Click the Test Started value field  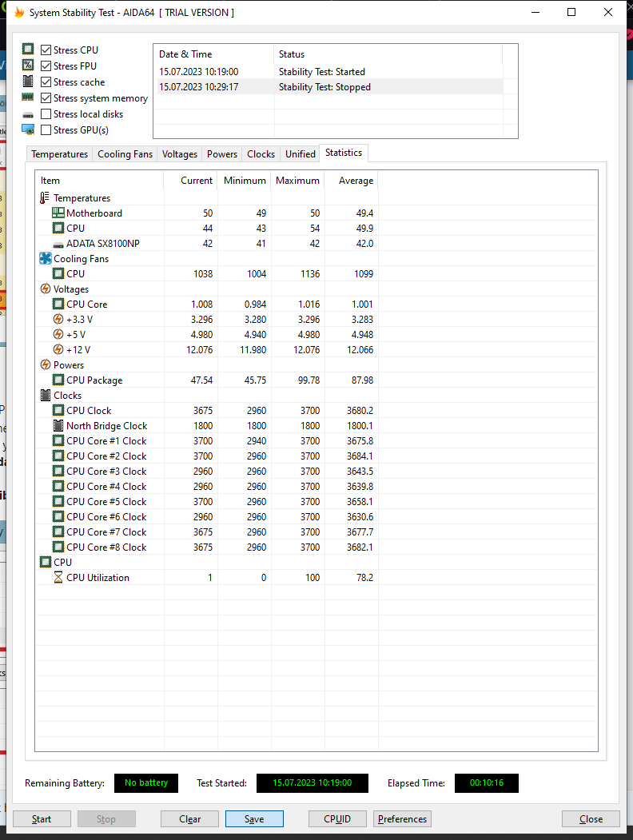[313, 782]
